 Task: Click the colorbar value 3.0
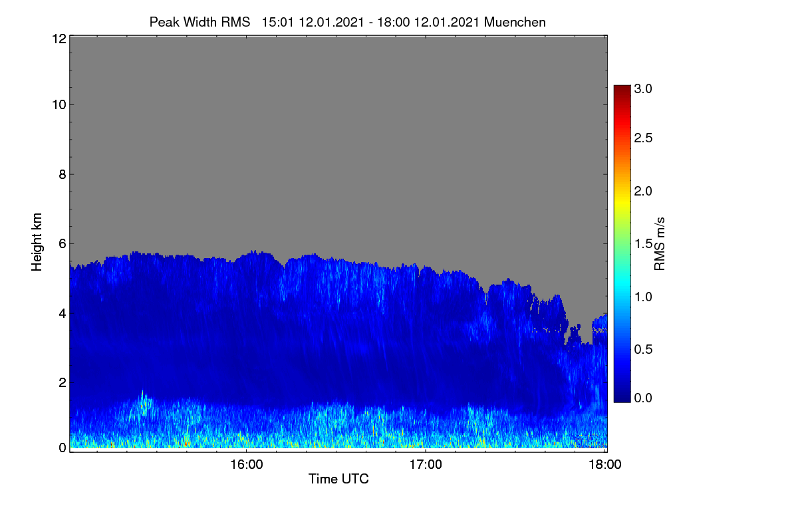[643, 88]
